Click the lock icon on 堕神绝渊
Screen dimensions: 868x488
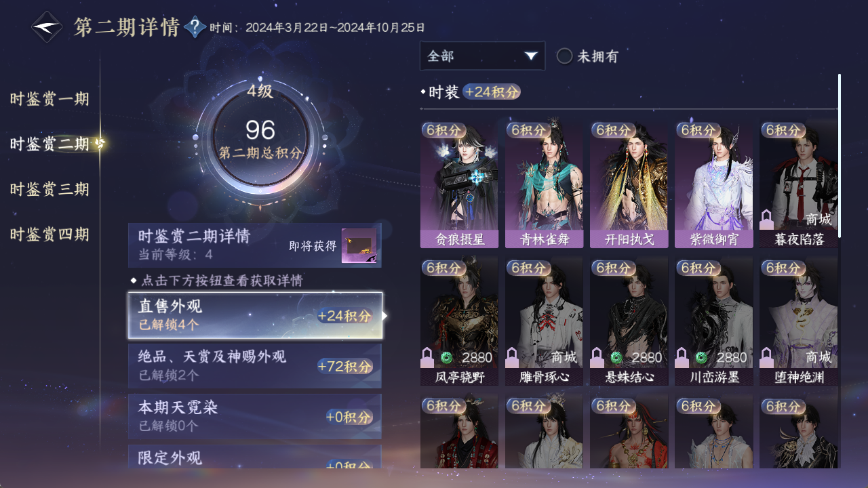[767, 357]
